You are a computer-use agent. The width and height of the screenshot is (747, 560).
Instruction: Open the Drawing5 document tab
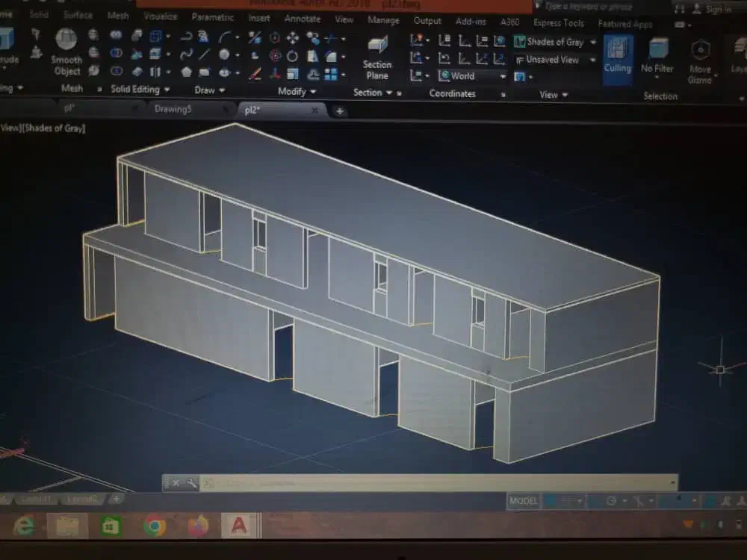tap(173, 109)
